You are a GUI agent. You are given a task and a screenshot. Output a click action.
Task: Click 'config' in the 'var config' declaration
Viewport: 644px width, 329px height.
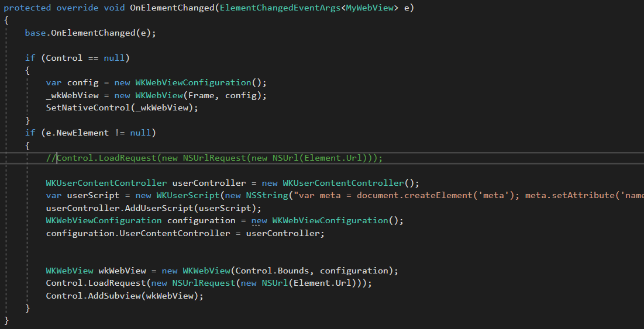click(82, 83)
